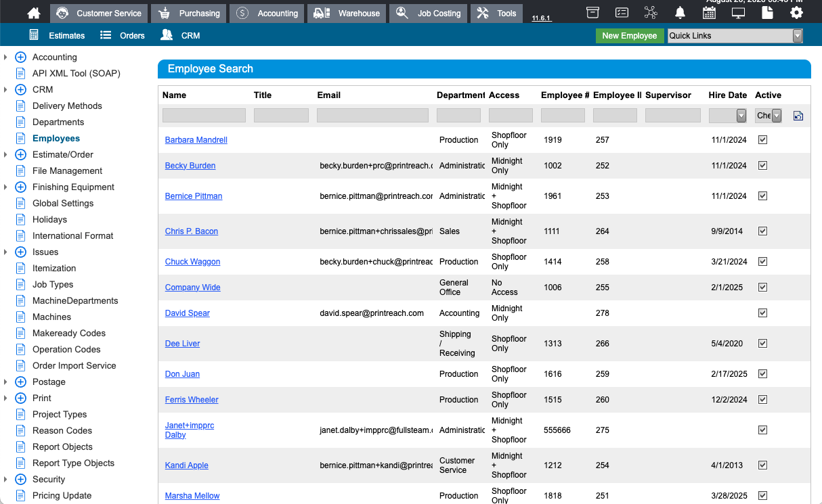Open the Warehouse menu
The image size is (822, 504).
tap(347, 13)
